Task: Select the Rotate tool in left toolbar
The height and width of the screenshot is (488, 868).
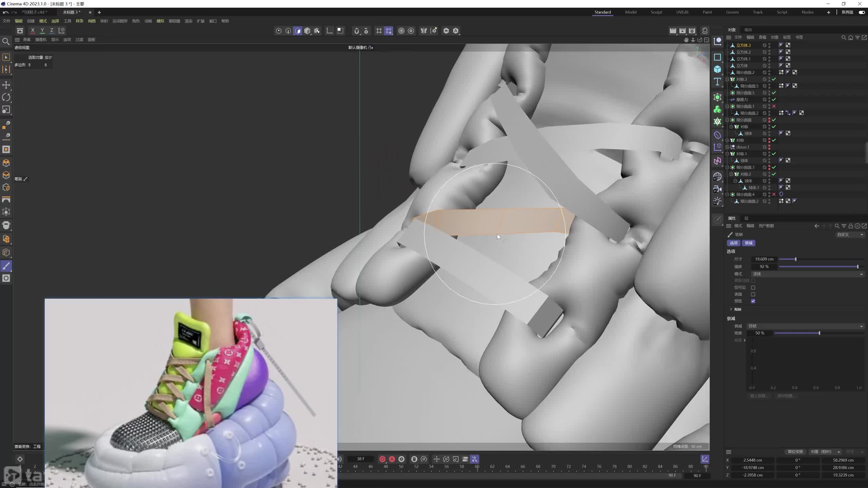Action: 6,97
